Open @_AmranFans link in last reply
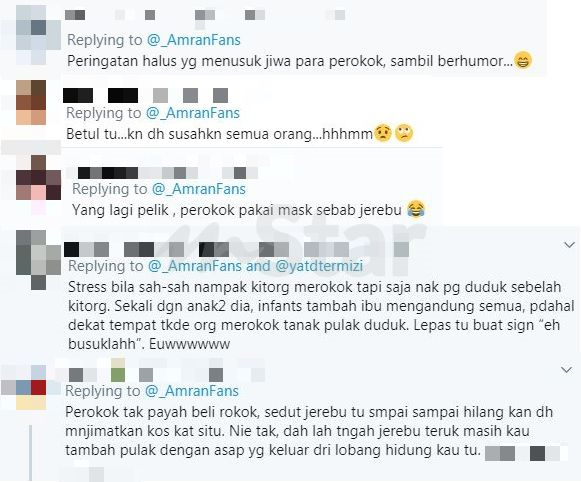Viewport: 581px width, 482px height. (x=192, y=391)
